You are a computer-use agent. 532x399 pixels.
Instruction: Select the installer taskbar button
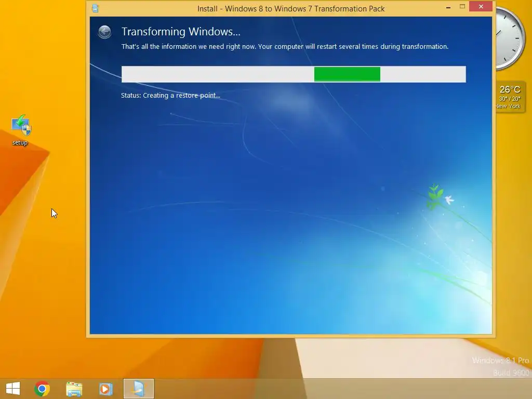(x=138, y=389)
